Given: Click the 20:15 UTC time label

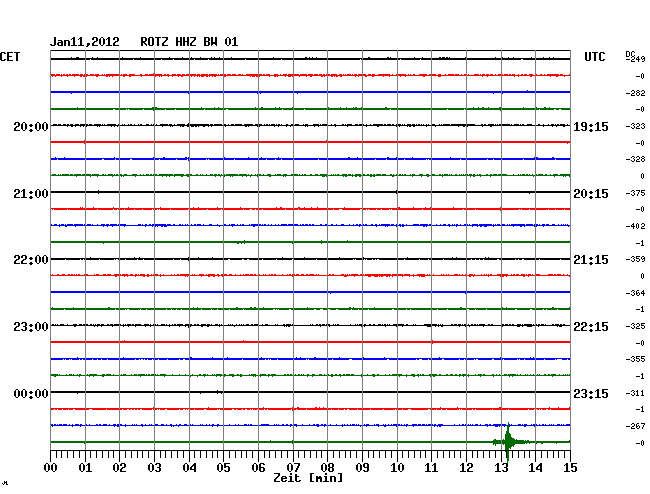Looking at the screenshot, I should pos(591,194).
